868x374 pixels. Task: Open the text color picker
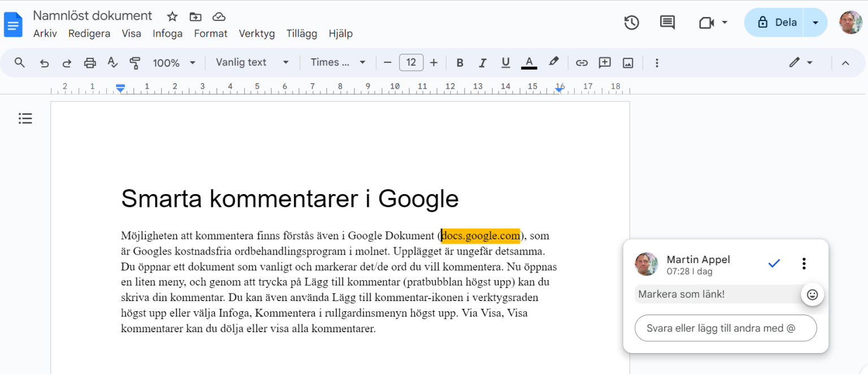pyautogui.click(x=528, y=62)
